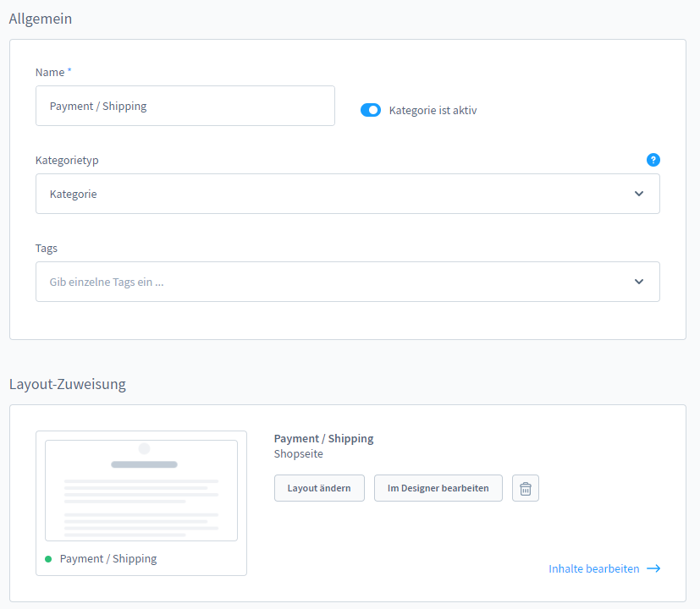Image resolution: width=700 pixels, height=609 pixels.
Task: Toggle the Kategorie ist aktiv switch
Action: tap(370, 110)
